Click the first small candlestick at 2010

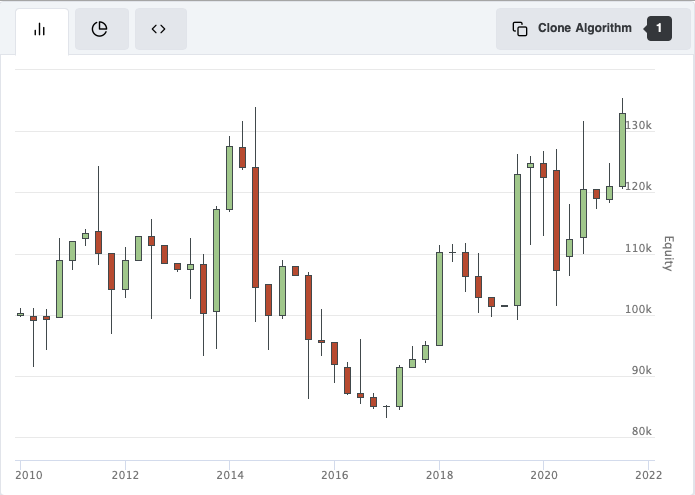click(x=20, y=314)
